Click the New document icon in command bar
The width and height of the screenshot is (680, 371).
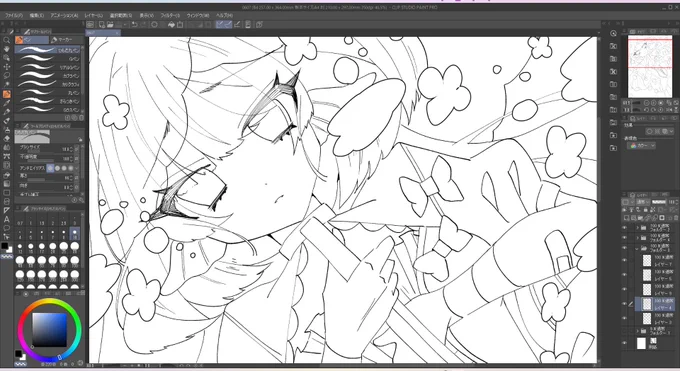pos(101,25)
